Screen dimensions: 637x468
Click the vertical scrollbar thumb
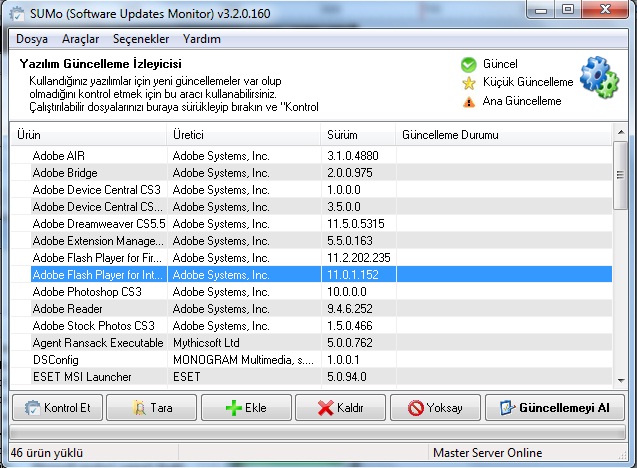click(620, 175)
